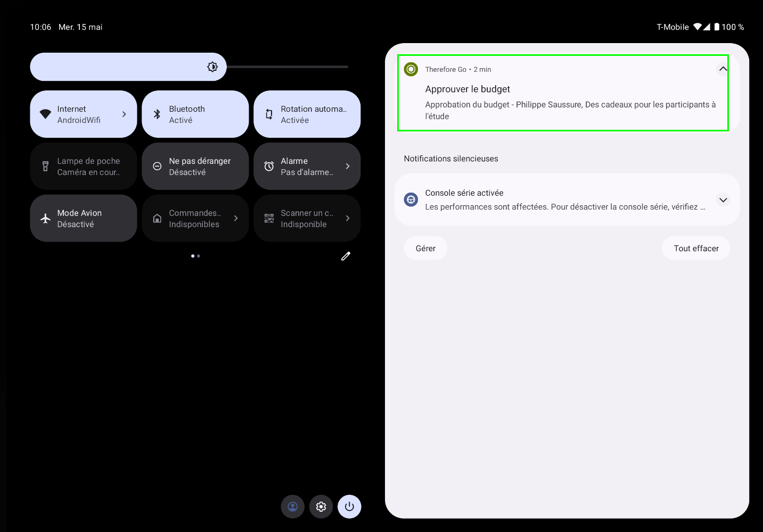Click the Notifications silencieuses header
This screenshot has height=532, width=763.
click(x=451, y=159)
